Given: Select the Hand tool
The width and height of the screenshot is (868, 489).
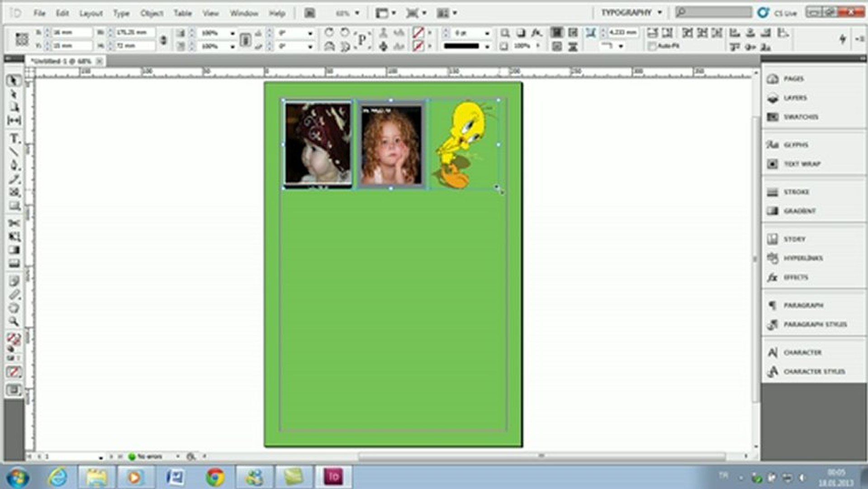Looking at the screenshot, I should pyautogui.click(x=14, y=308).
